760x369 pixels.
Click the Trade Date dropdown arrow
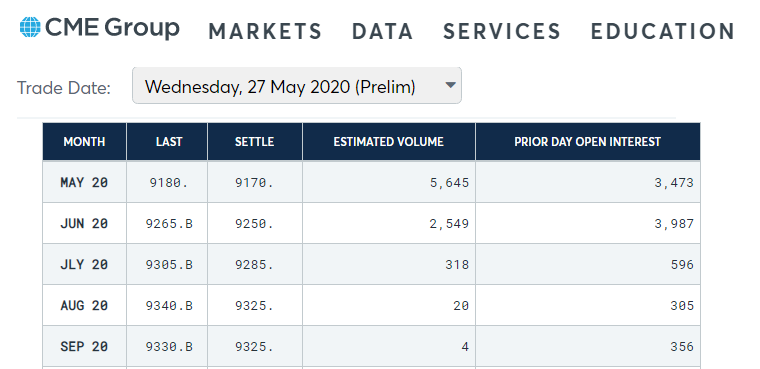point(450,85)
